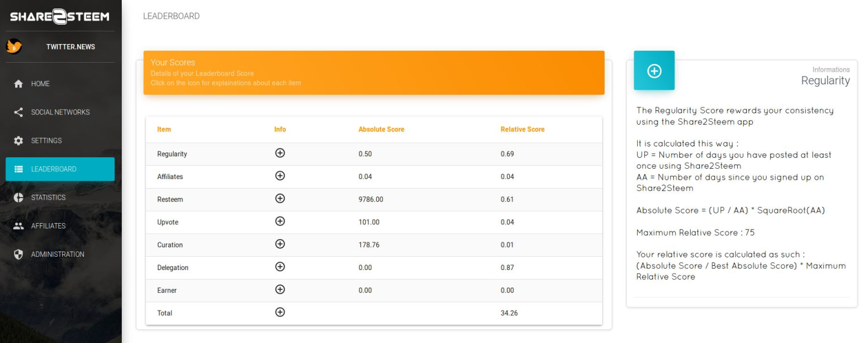The width and height of the screenshot is (868, 343).
Task: Click Delegation relative score 0.87
Action: (x=508, y=268)
